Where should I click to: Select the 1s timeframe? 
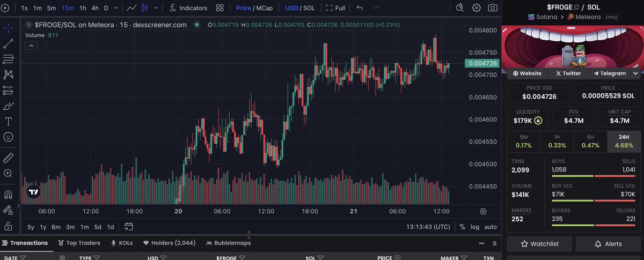25,8
